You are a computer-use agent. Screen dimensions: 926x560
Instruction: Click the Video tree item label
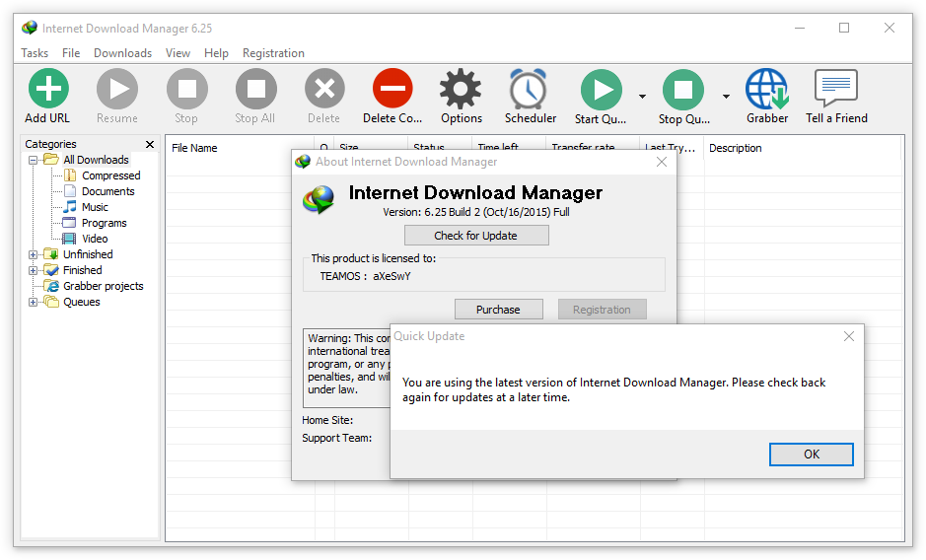click(95, 239)
